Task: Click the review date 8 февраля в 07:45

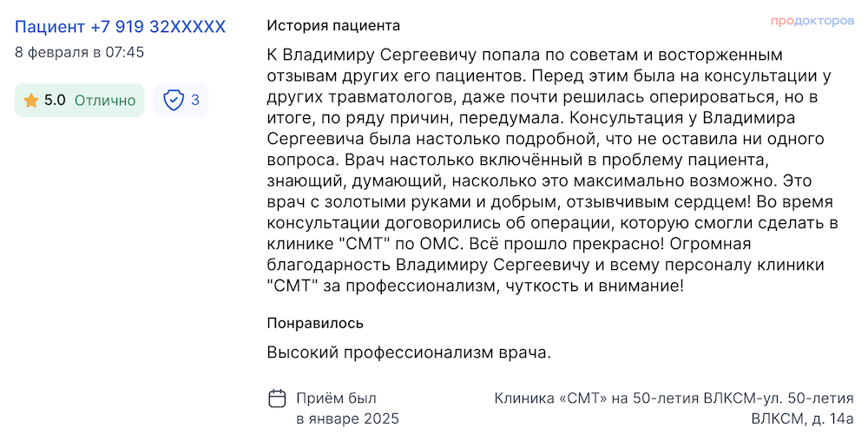Action: click(79, 53)
